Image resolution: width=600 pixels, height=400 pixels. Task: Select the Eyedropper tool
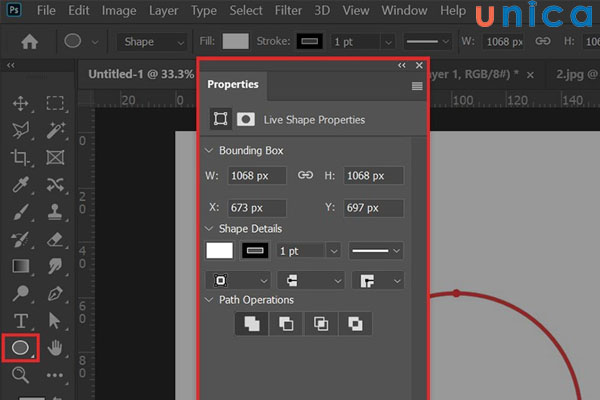pyautogui.click(x=21, y=185)
